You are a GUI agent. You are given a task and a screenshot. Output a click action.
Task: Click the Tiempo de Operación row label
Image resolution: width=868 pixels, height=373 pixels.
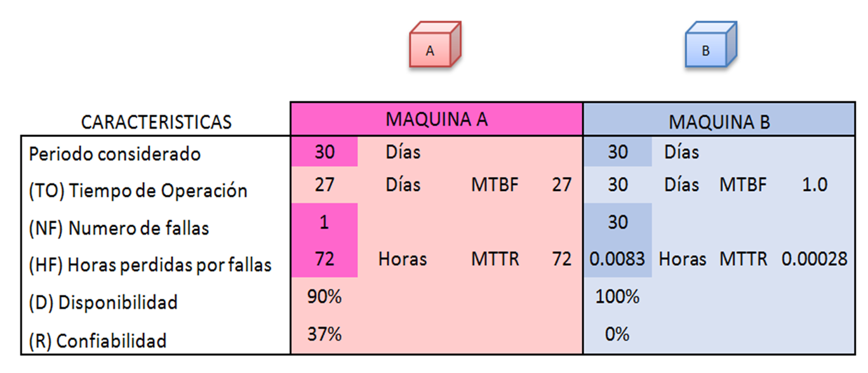(x=138, y=190)
